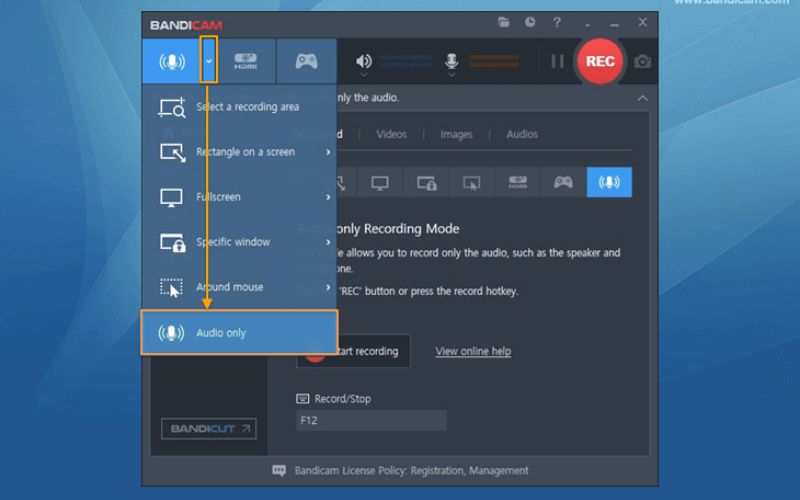This screenshot has width=800, height=500.
Task: Click the Record/Stop keyboard icon
Action: click(x=303, y=398)
